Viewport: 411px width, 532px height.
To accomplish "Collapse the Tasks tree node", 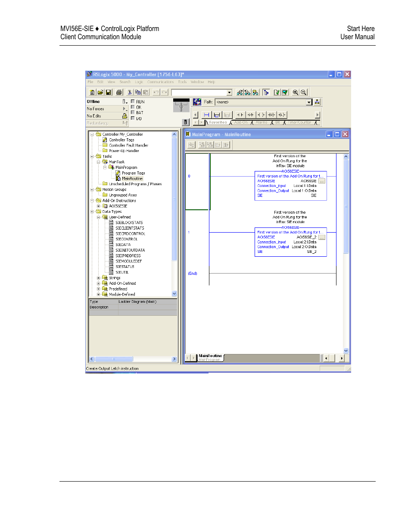I will coord(92,156).
